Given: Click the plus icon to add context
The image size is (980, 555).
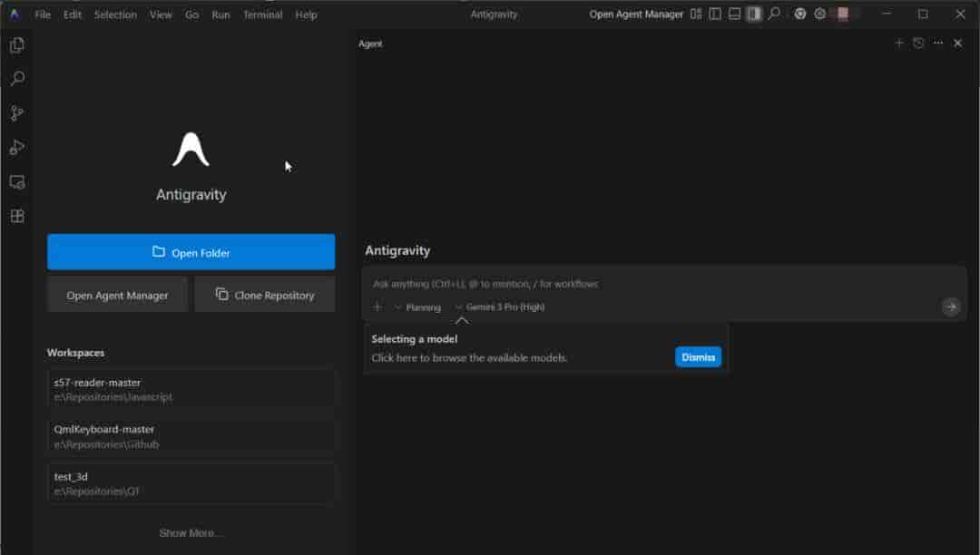Looking at the screenshot, I should tap(377, 307).
